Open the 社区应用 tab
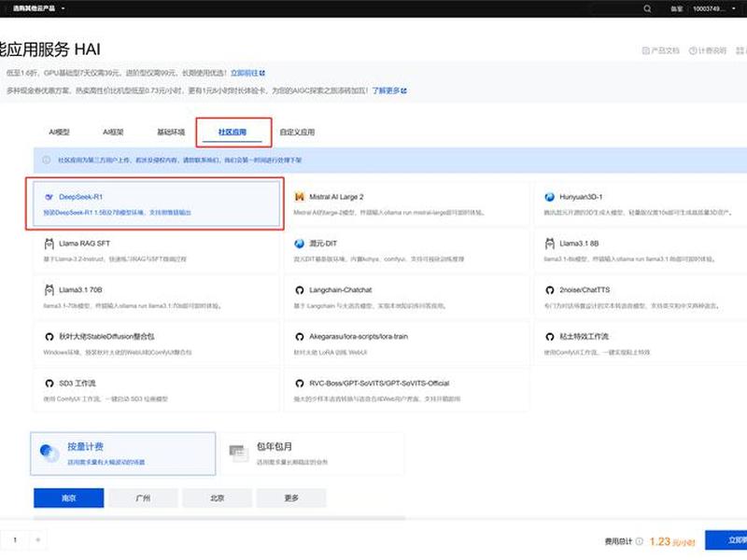Viewport: 747px width, 560px height. tap(233, 132)
